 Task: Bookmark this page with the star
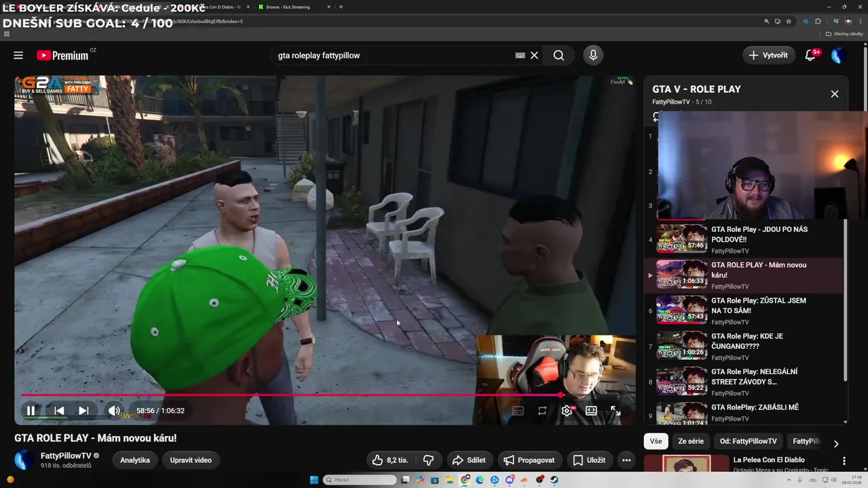point(789,22)
